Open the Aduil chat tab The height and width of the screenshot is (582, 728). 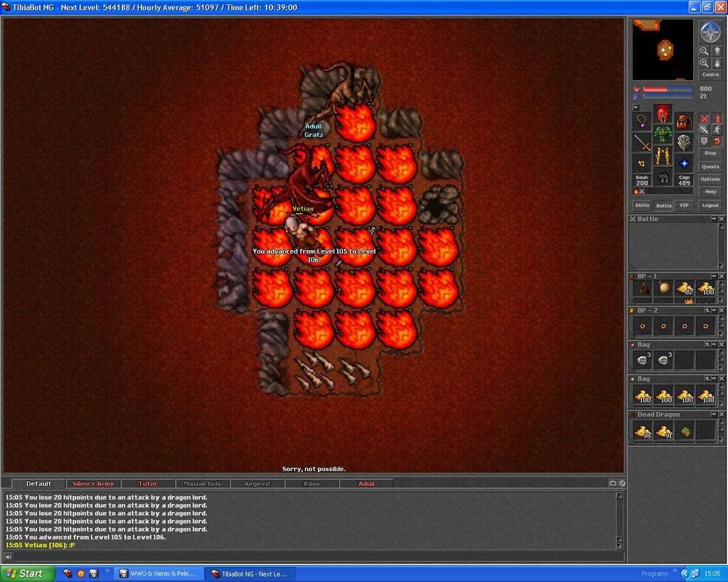point(366,484)
